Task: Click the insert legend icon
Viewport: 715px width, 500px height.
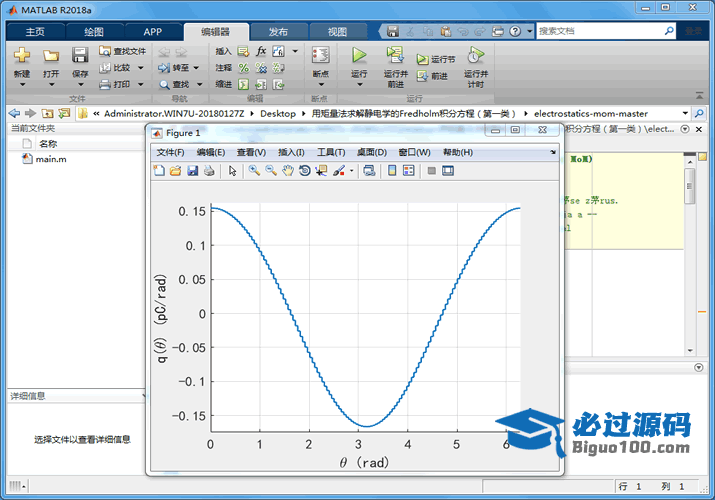Action: pos(409,171)
